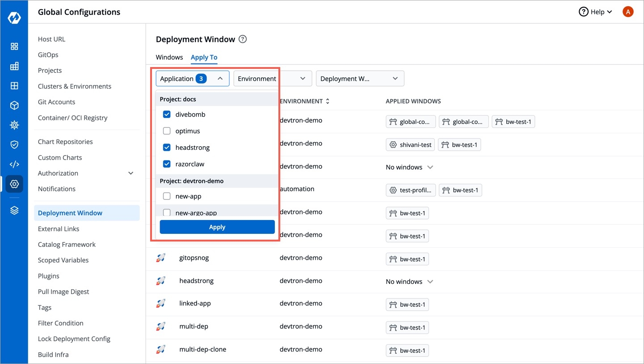Open the chart store cube icon
The width and height of the screenshot is (644, 364).
(x=14, y=106)
